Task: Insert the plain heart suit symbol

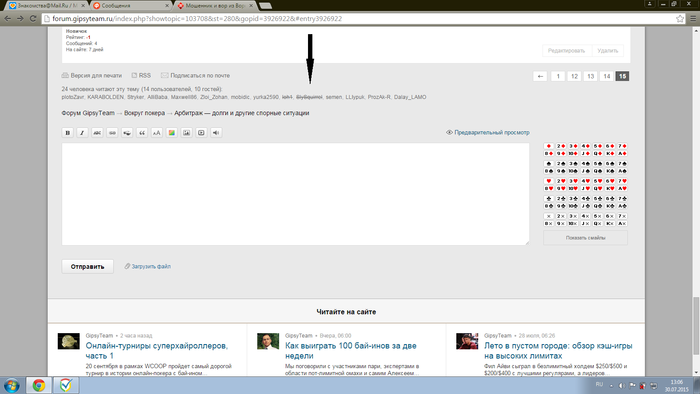Action: click(549, 181)
